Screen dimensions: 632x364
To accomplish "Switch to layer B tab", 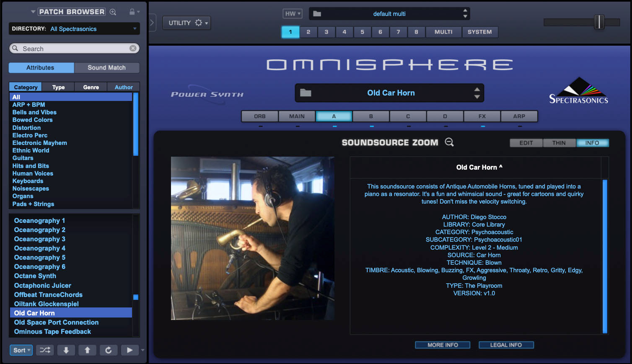I will 371,116.
